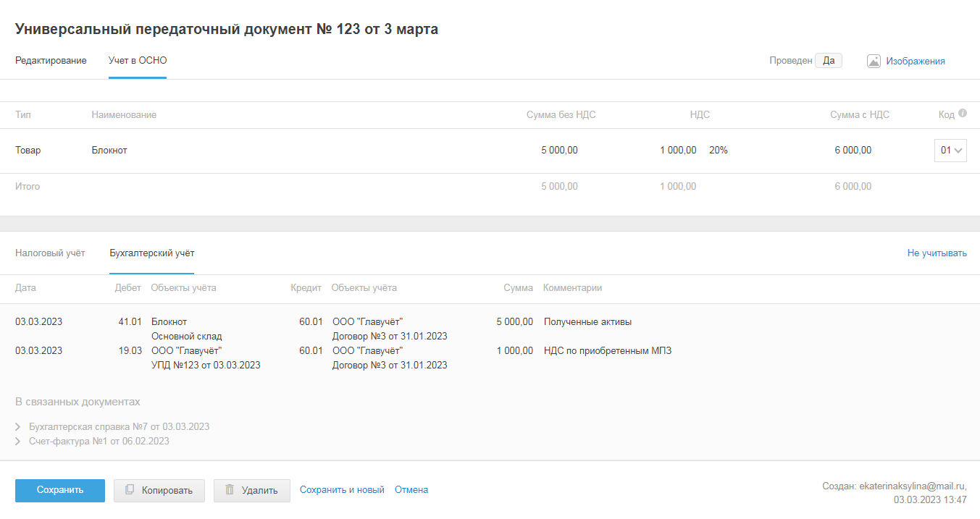Click the trash icon on Удалить button
The width and height of the screenshot is (980, 519).
(230, 490)
